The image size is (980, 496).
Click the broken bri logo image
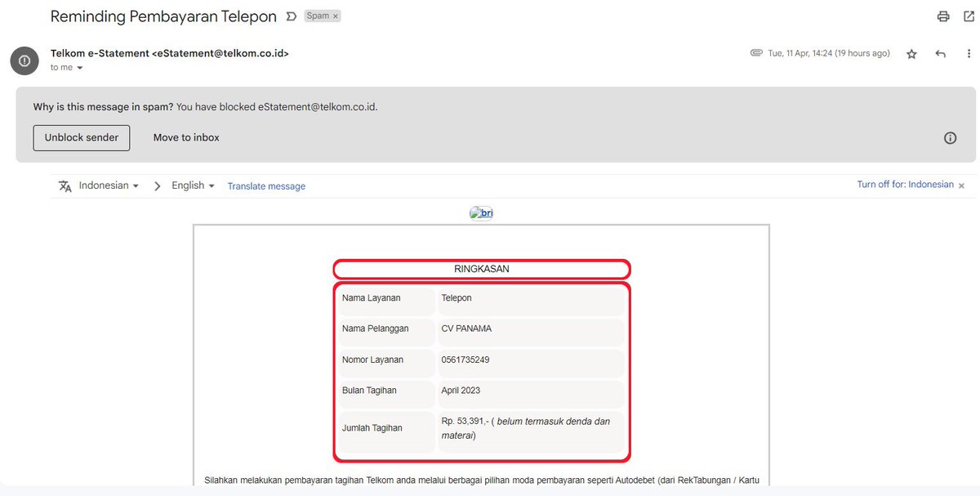(x=481, y=213)
